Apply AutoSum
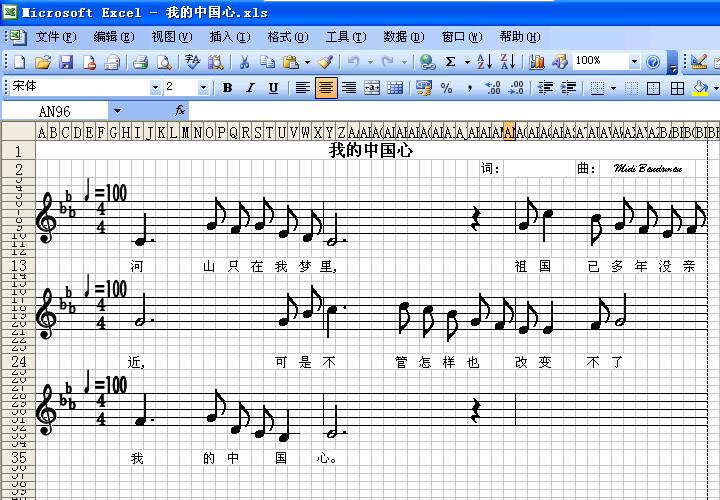Viewport: 720px width, 500px height. (x=451, y=62)
